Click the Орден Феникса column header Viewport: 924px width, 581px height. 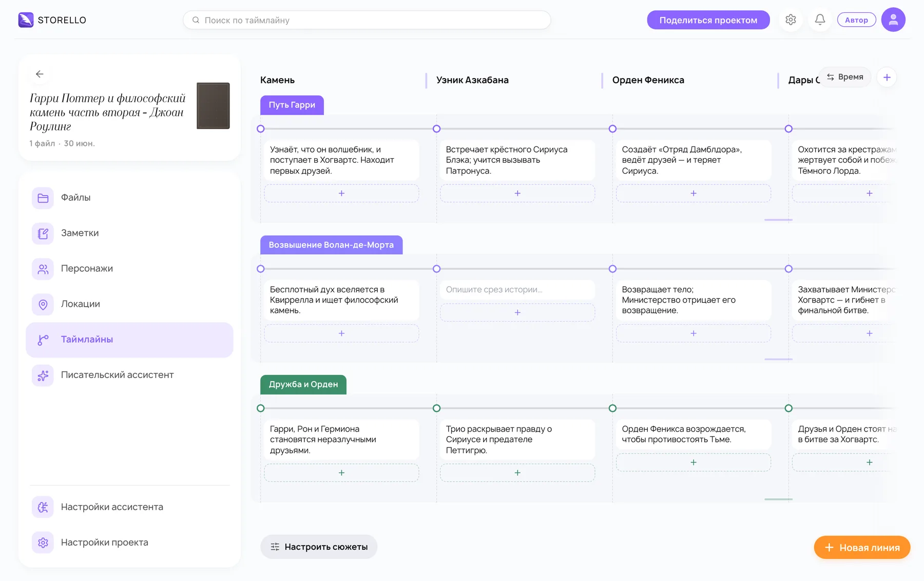tap(648, 80)
